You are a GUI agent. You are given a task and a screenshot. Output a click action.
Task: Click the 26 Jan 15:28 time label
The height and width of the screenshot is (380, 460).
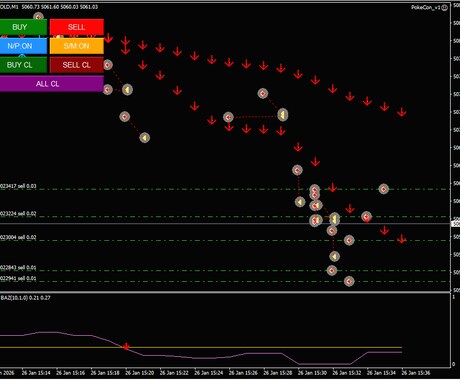[278, 373]
